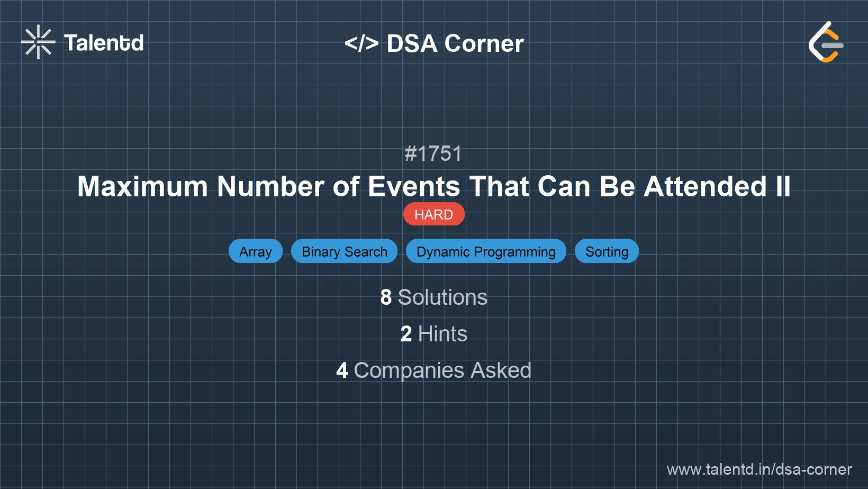Visit www.talentd.in/dsa-corner link
Image resolution: width=868 pixels, height=489 pixels.
pyautogui.click(x=759, y=469)
